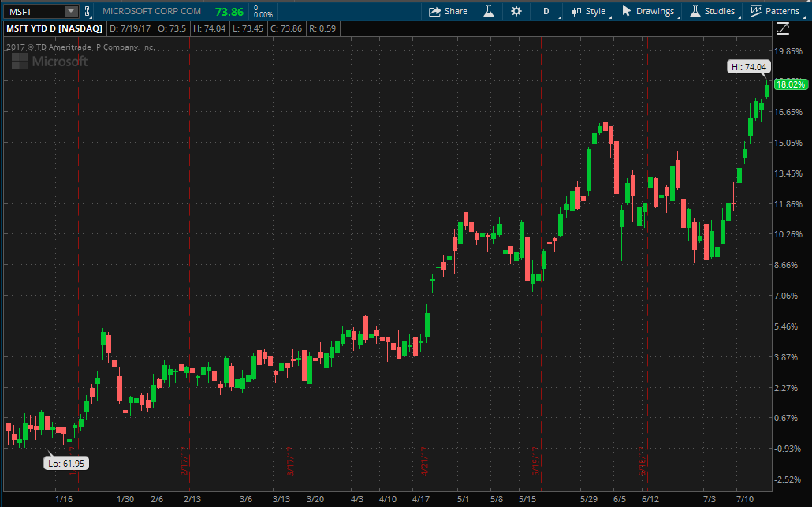This screenshot has height=507, width=812.
Task: Click the 5.46% price axis label
Action: point(786,326)
